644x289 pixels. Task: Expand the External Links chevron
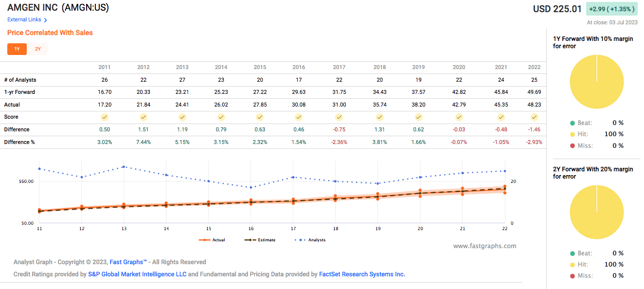point(45,19)
